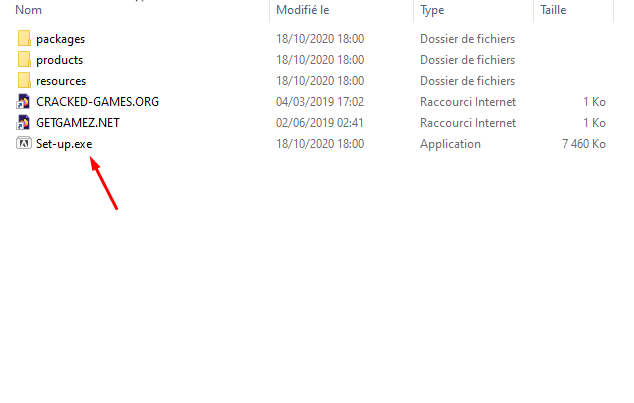Sort files by the Nom column header
This screenshot has height=403, width=634.
[28, 9]
